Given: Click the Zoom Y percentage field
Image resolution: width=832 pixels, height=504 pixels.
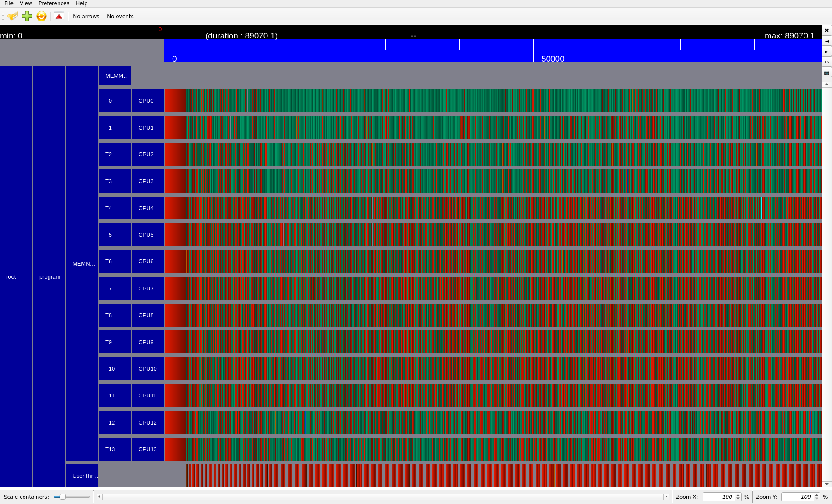Looking at the screenshot, I should pos(797,497).
